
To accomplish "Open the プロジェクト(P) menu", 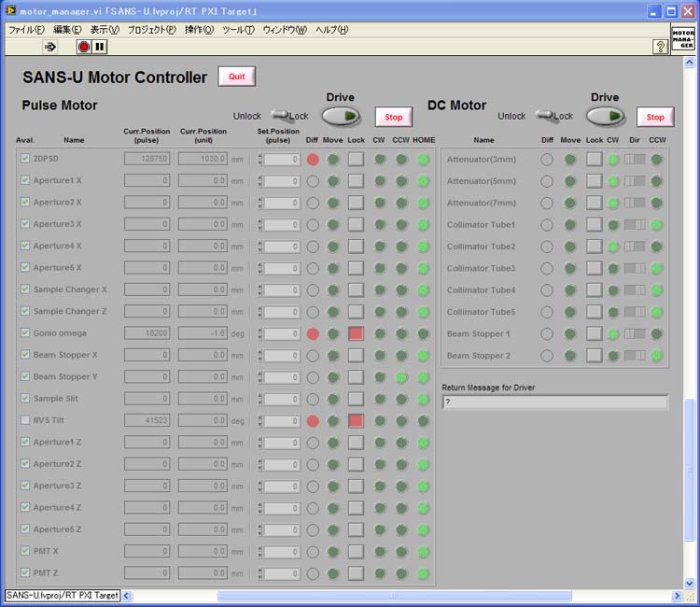I will 152,30.
